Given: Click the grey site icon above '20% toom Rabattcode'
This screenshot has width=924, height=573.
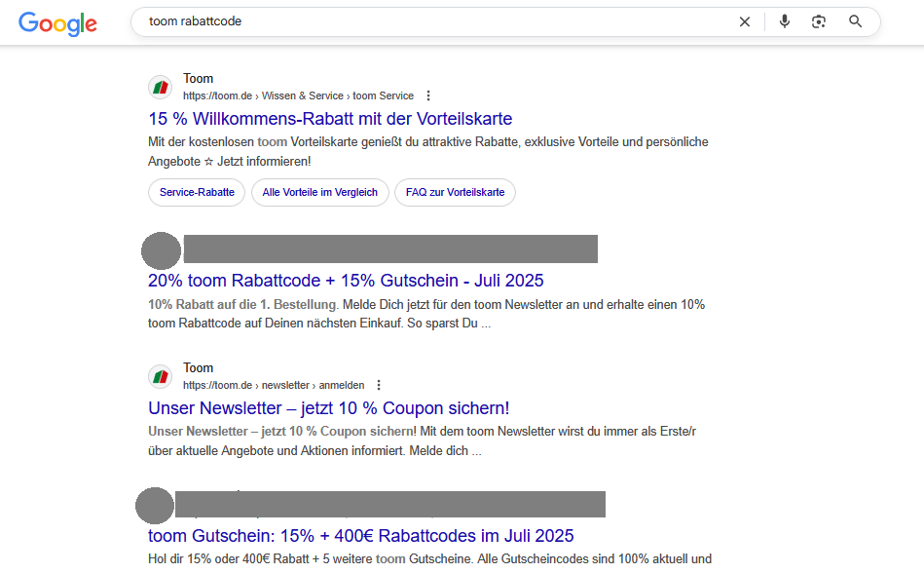Looking at the screenshot, I should pyautogui.click(x=161, y=250).
